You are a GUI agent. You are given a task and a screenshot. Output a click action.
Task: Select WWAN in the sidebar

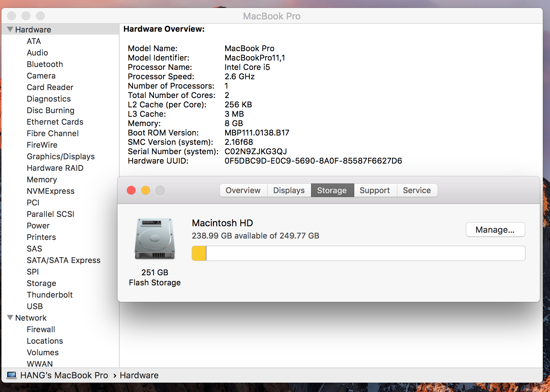coord(40,364)
